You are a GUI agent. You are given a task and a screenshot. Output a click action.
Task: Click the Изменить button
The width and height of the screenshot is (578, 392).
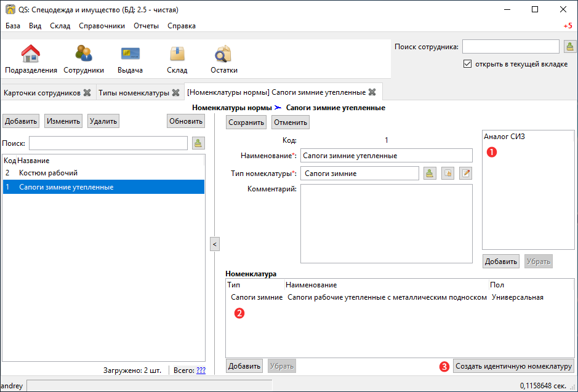pyautogui.click(x=63, y=121)
